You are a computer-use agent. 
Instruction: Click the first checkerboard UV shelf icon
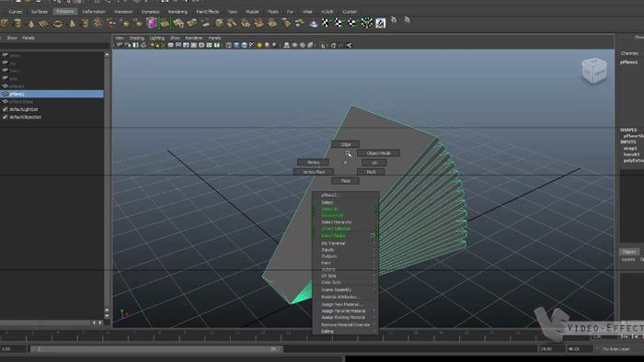[327, 23]
